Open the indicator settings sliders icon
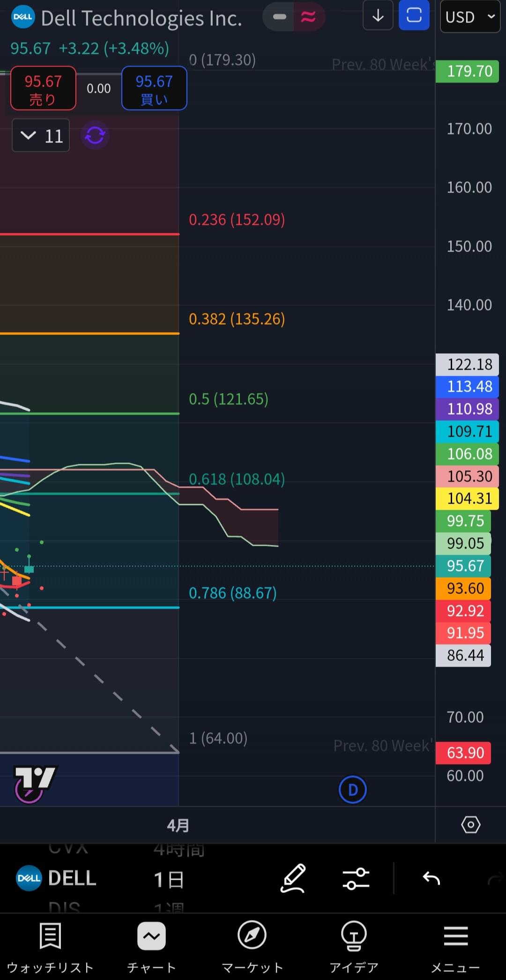Viewport: 506px width, 980px height. pos(356,878)
